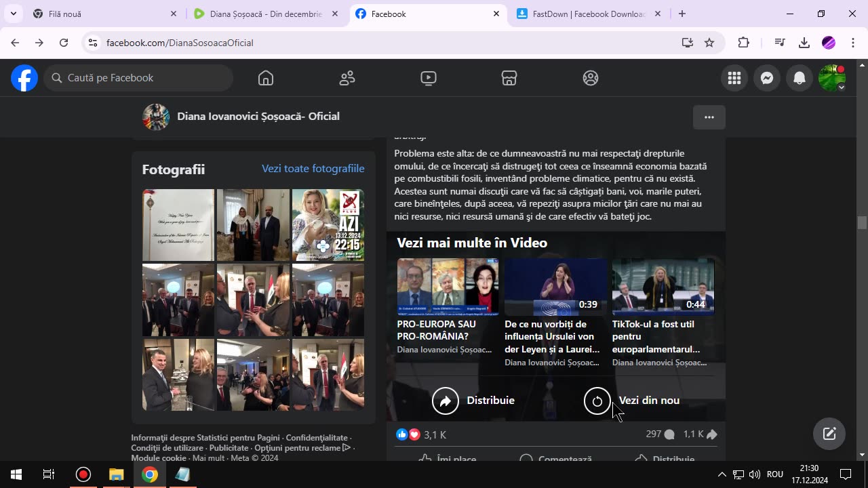
Task: Open Vezi toate fotografiile link
Action: click(x=313, y=168)
